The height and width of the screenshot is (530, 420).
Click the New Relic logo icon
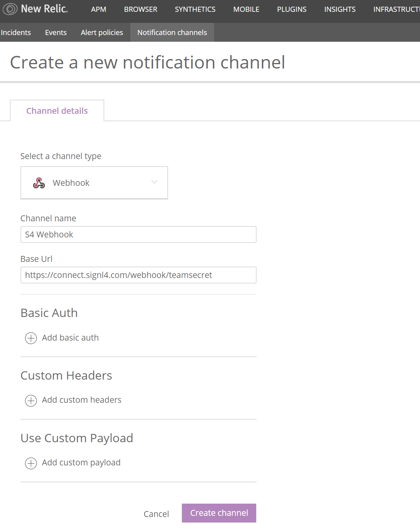click(10, 9)
